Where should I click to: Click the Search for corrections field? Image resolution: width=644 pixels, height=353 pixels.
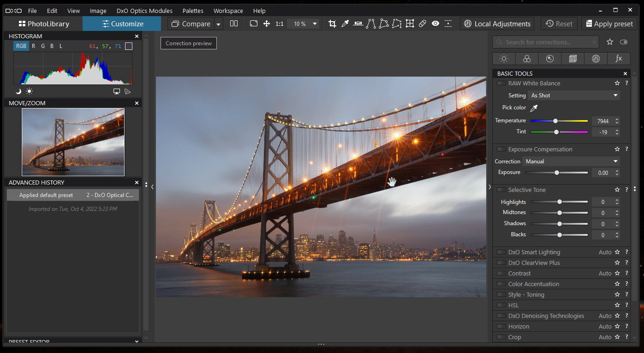(x=546, y=42)
